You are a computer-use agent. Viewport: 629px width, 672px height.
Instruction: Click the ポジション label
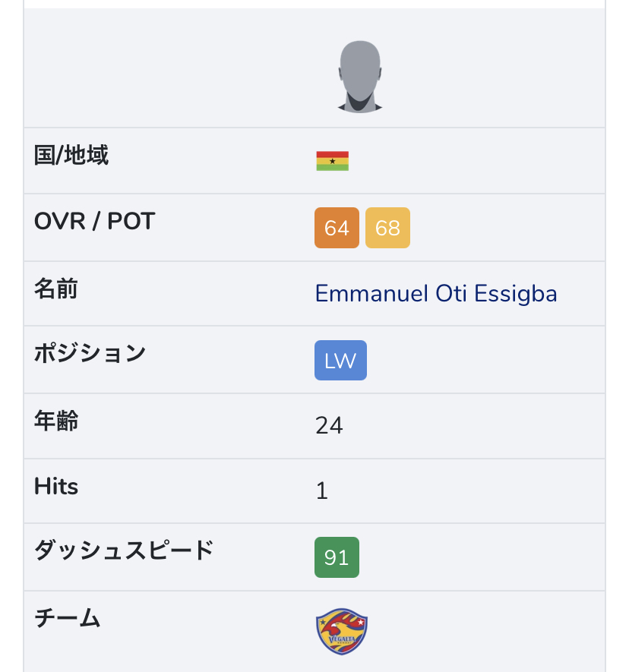pyautogui.click(x=90, y=353)
